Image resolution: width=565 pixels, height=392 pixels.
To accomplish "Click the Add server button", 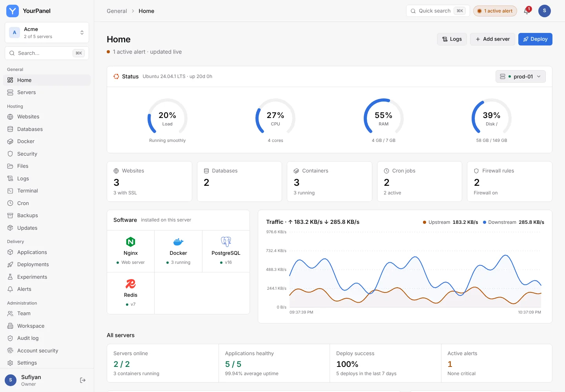I will pos(492,39).
